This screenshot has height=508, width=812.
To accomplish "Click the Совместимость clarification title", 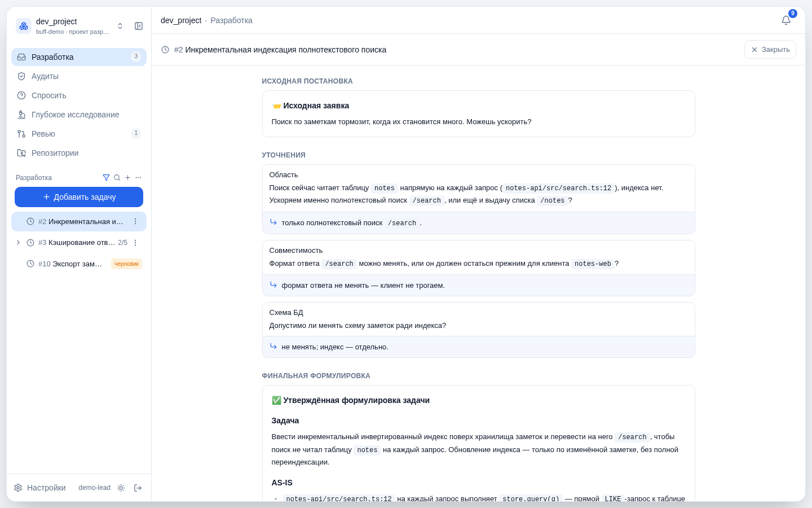I will coord(296,251).
